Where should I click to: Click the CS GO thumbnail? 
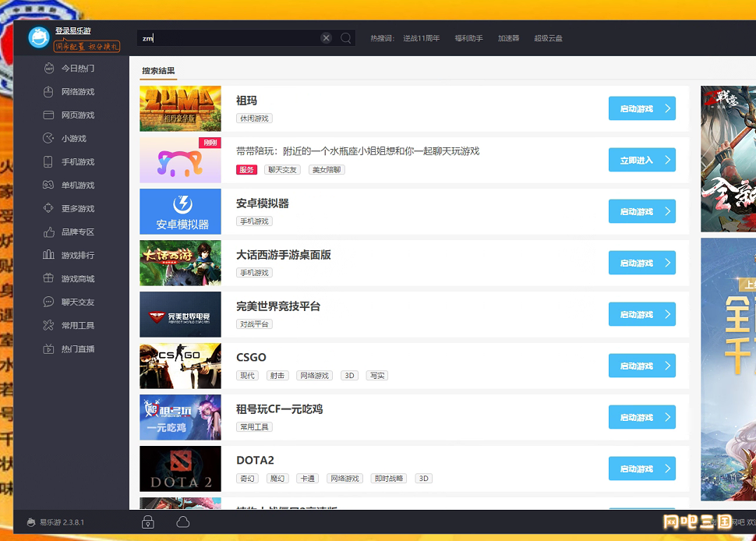[180, 366]
